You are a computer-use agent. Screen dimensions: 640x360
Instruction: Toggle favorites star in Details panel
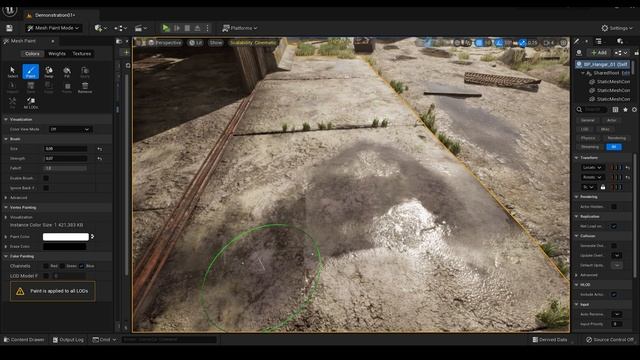[x=625, y=109]
